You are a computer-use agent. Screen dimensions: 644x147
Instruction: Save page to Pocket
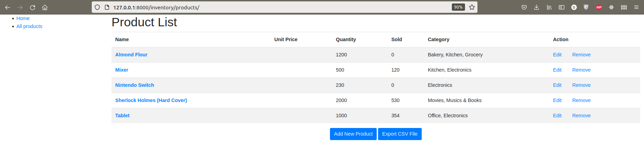[524, 7]
